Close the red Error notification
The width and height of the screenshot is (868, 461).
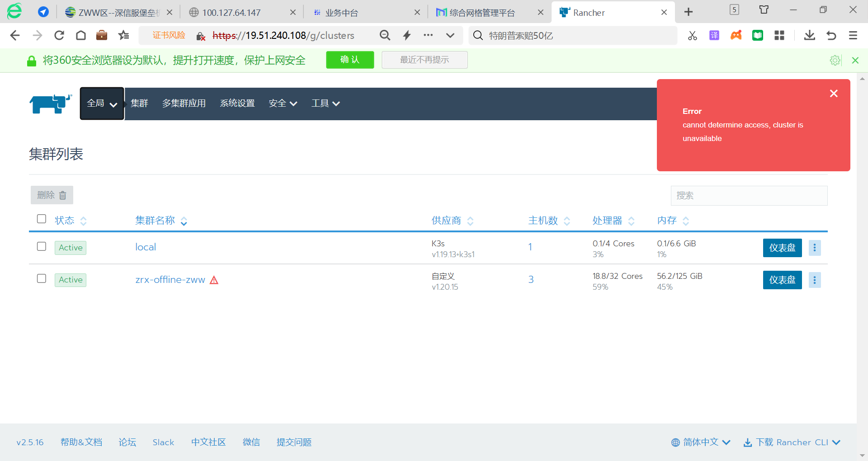click(834, 94)
